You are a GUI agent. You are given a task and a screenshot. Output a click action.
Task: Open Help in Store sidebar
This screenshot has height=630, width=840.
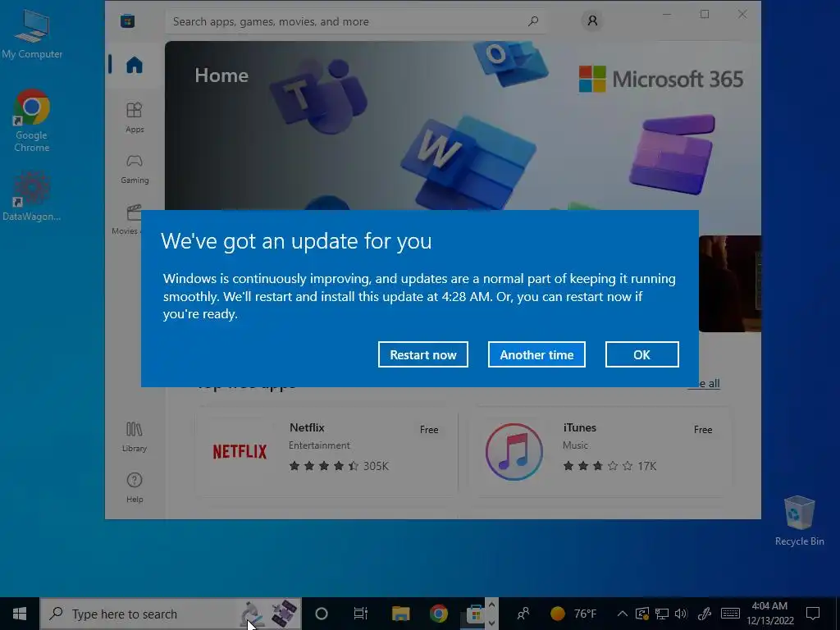click(135, 487)
